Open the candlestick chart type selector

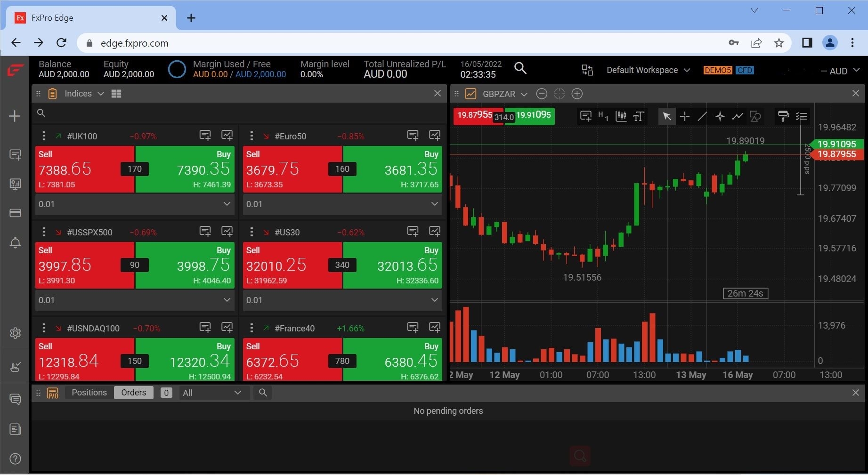[621, 116]
